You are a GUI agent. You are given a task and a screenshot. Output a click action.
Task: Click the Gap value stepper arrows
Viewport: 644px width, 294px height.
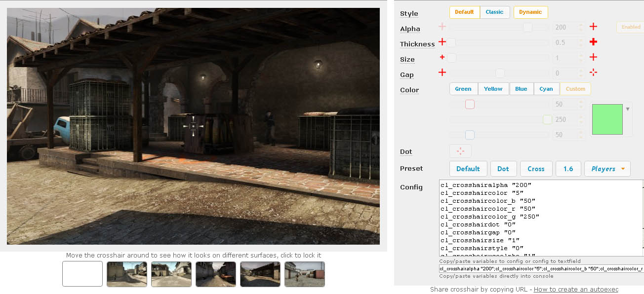pyautogui.click(x=581, y=73)
